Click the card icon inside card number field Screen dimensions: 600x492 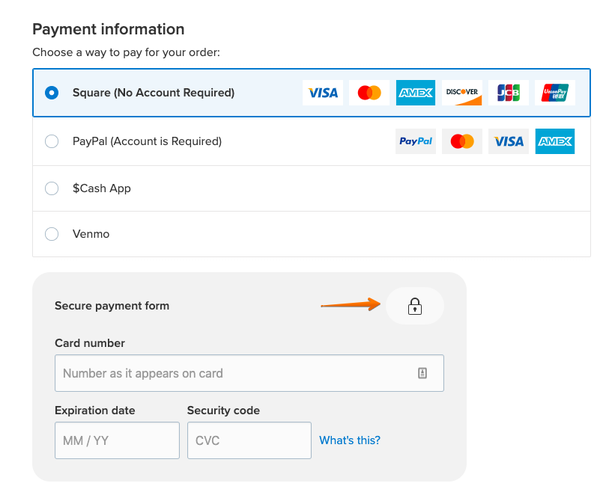[x=422, y=373]
